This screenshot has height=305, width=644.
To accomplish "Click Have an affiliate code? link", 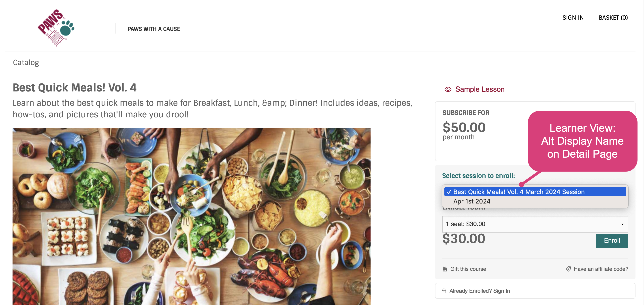I will point(601,269).
